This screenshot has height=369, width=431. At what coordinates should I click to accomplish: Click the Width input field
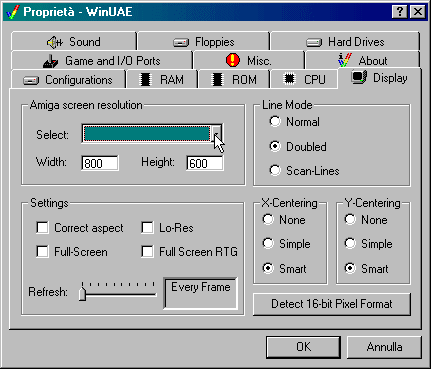pos(100,163)
